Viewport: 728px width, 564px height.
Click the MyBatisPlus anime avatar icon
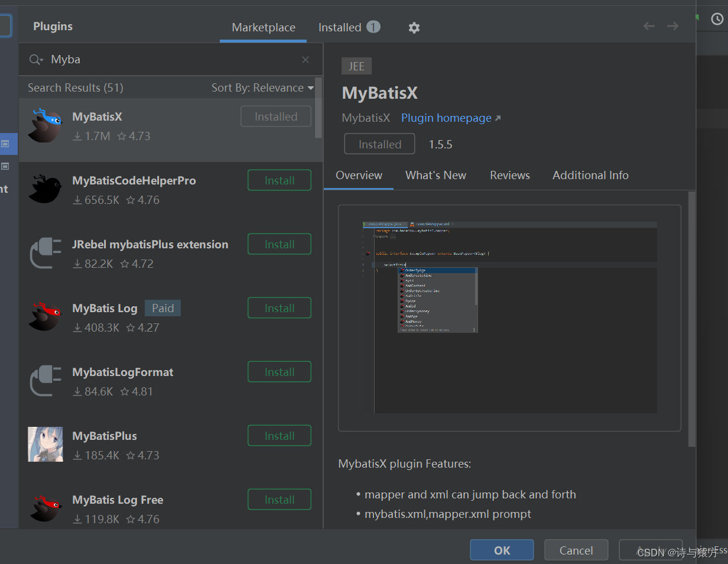pos(45,445)
